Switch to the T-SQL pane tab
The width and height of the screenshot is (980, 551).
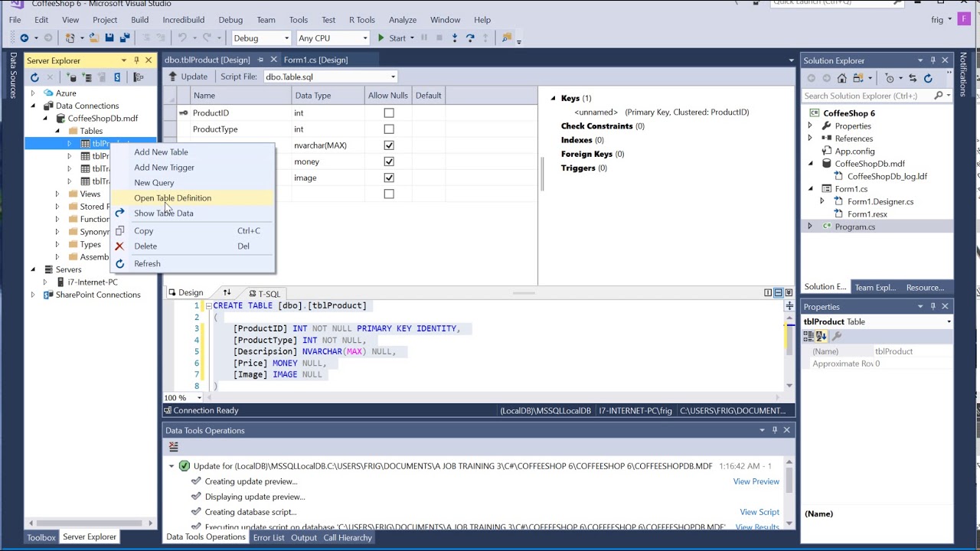(263, 294)
